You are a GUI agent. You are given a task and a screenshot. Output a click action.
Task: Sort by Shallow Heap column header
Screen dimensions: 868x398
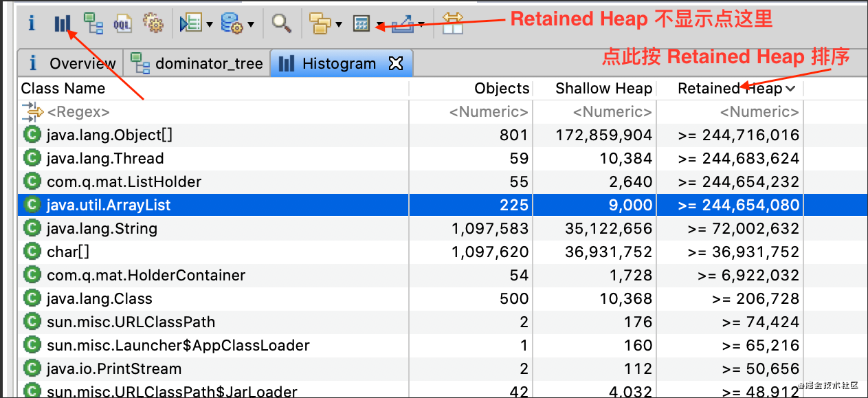coord(603,88)
